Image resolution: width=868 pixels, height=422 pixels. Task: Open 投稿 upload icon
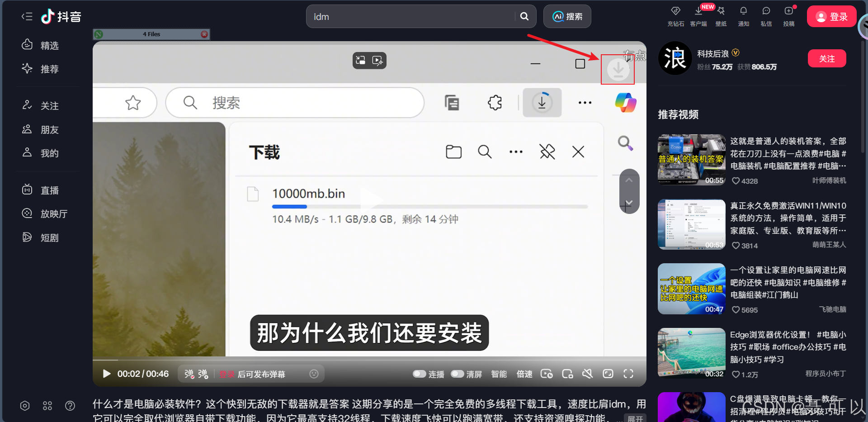(789, 16)
